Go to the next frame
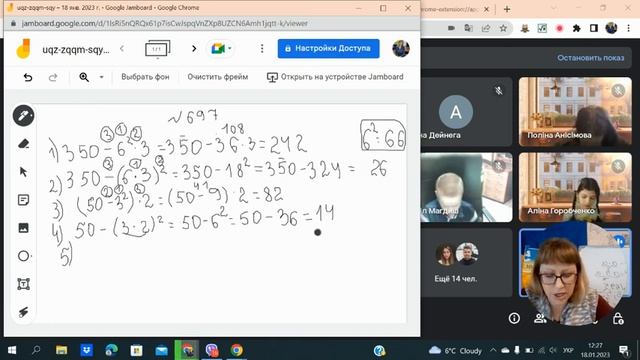 (194, 49)
